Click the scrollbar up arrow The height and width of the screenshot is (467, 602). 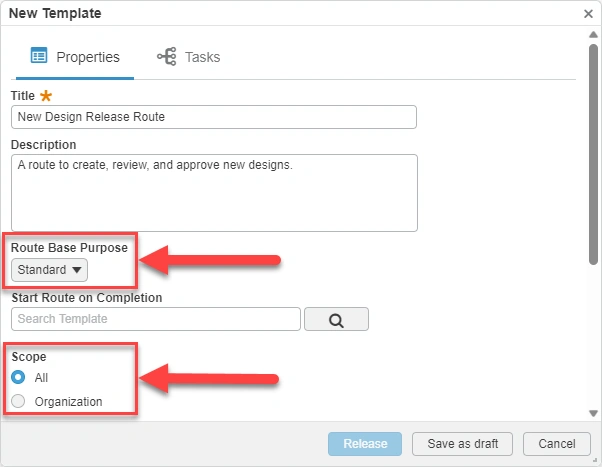[x=593, y=36]
